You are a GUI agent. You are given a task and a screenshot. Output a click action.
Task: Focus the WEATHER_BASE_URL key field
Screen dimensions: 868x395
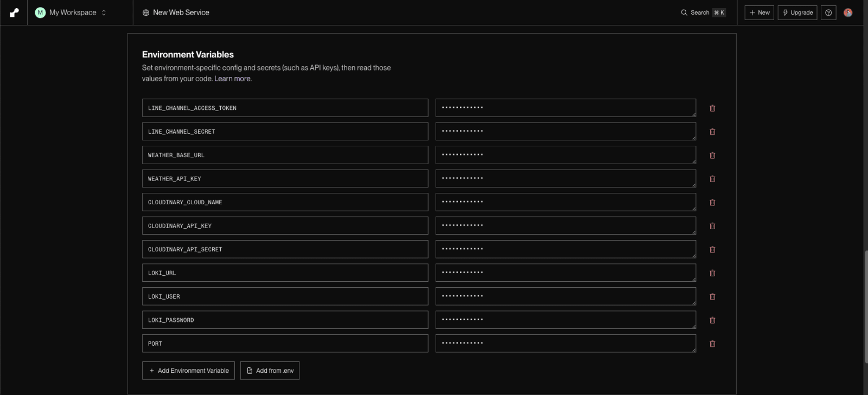click(285, 155)
